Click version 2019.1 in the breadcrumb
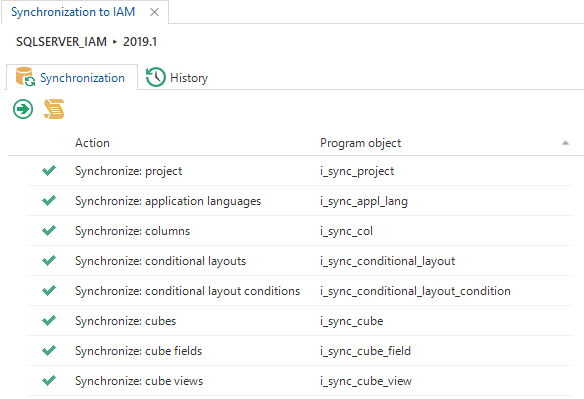 point(140,42)
